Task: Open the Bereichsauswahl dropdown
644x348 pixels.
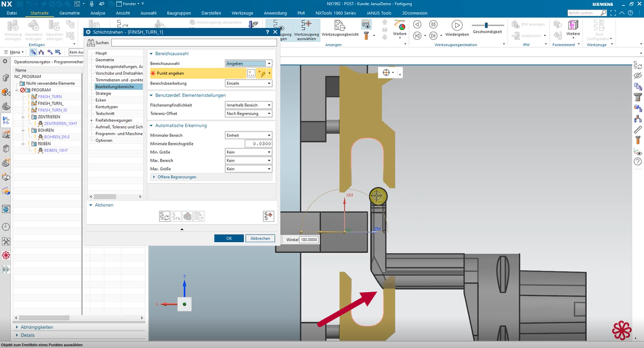Action: 249,63
